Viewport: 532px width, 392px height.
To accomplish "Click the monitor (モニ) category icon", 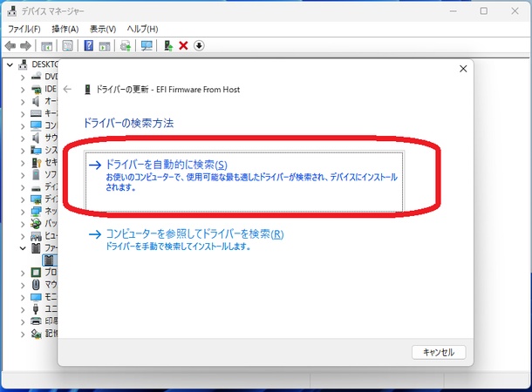I will (36, 297).
